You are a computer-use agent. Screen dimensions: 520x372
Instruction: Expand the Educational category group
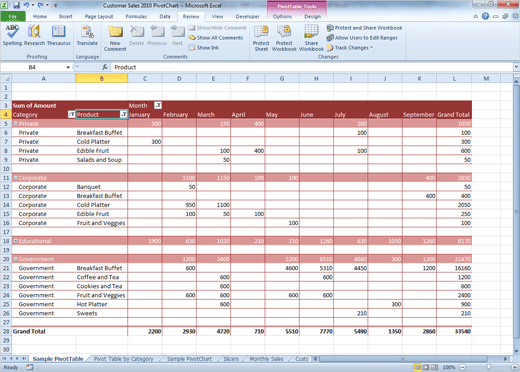pos(15,241)
